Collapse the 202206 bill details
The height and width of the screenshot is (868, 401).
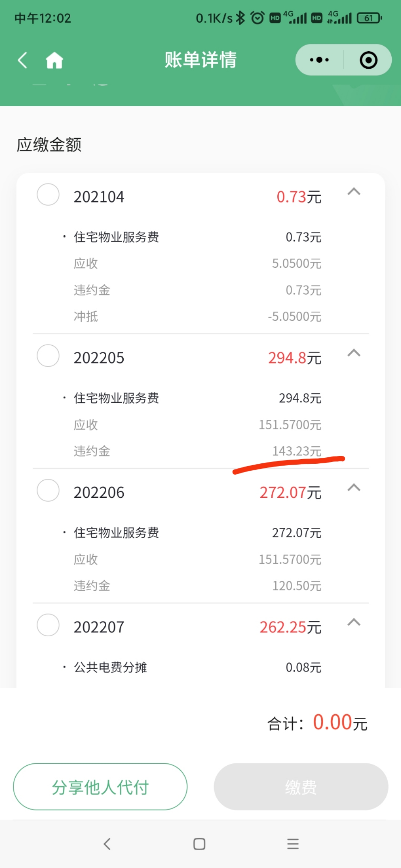tap(353, 487)
